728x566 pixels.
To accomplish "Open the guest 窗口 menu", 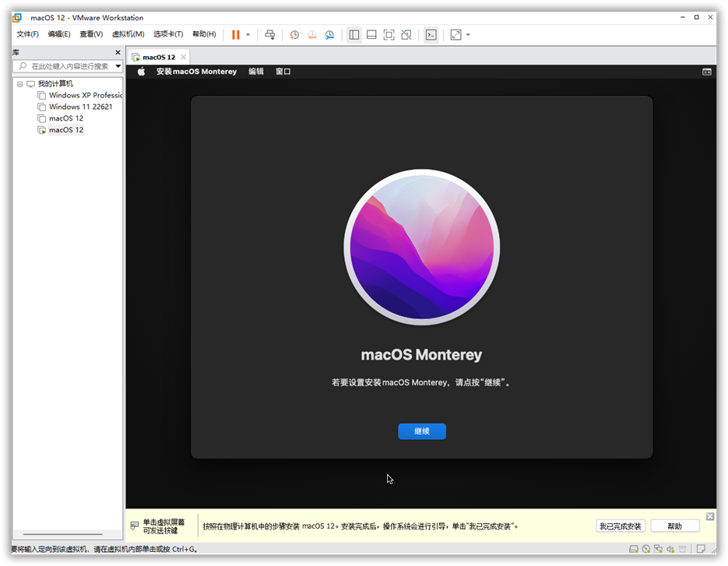I will [x=283, y=72].
